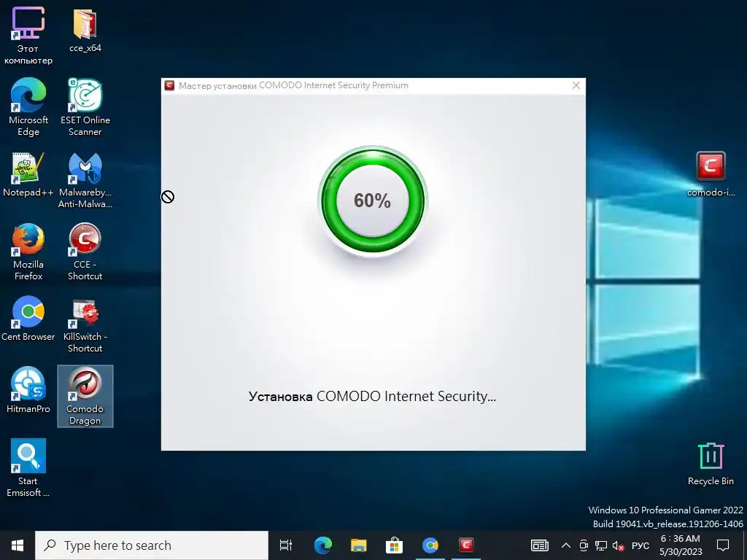The width and height of the screenshot is (747, 560).
Task: Select Malwarebytes Anti-Malware desktop shortcut
Action: click(85, 180)
